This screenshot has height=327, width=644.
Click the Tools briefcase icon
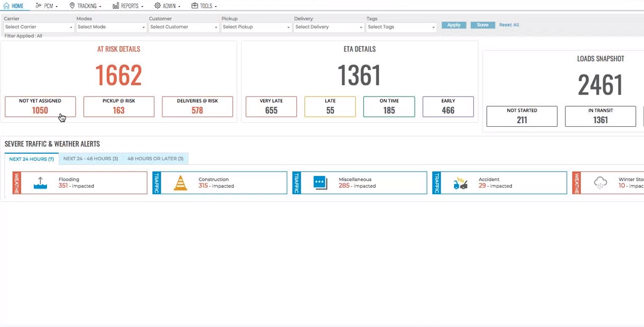click(195, 6)
